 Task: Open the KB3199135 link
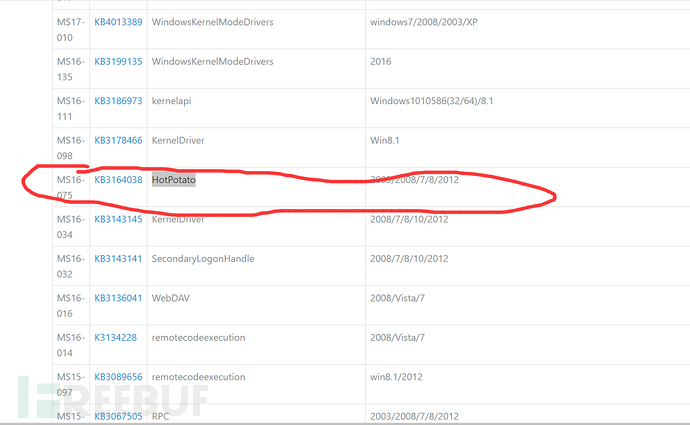point(118,62)
